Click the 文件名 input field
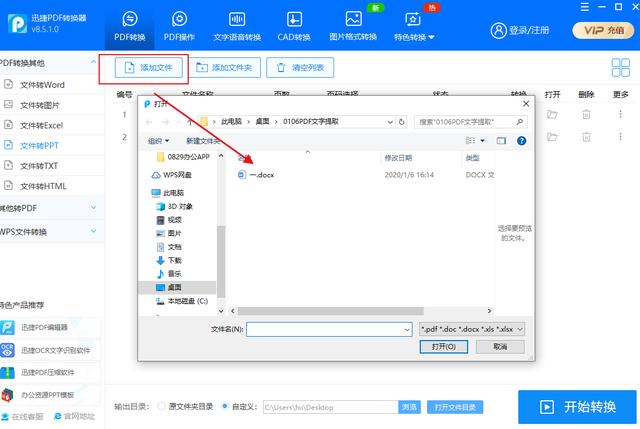 pyautogui.click(x=329, y=329)
